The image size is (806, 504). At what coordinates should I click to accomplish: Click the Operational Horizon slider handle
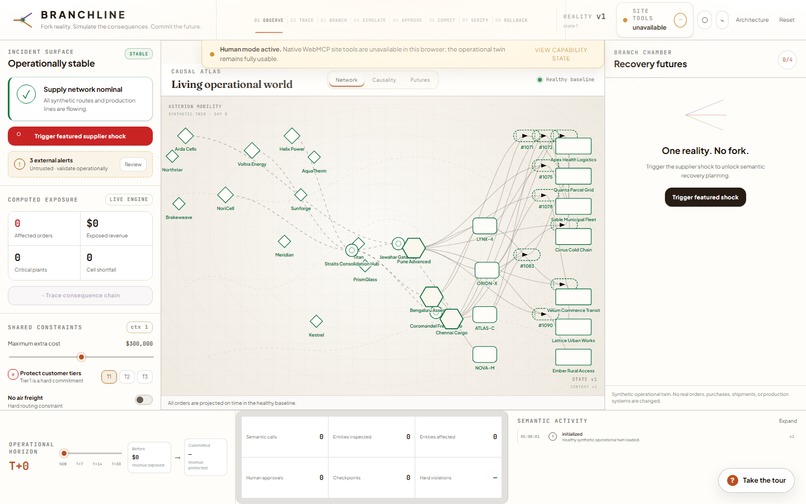tap(64, 453)
